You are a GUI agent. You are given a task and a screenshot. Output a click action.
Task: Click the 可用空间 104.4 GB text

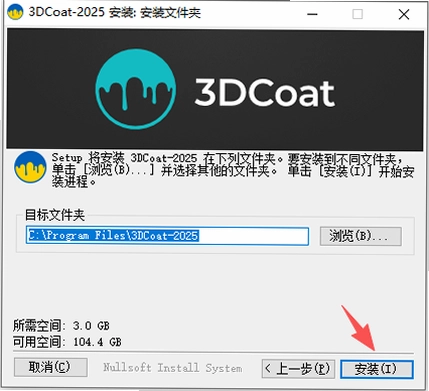point(67,342)
